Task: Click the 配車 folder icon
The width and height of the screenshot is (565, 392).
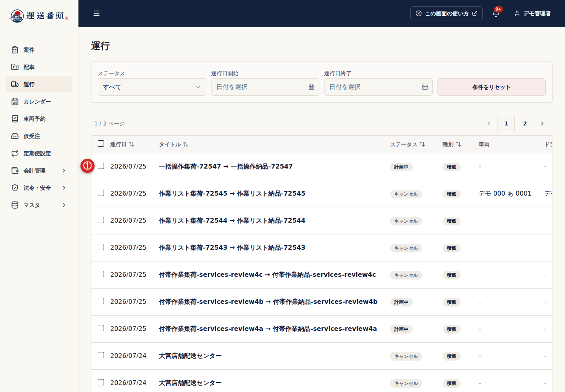Action: 15,67
